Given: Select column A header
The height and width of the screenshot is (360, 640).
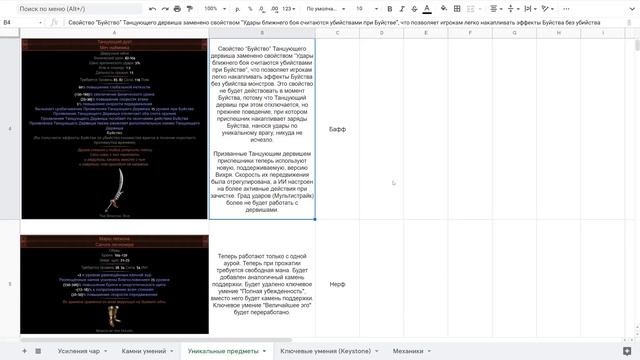Looking at the screenshot, I should (114, 33).
